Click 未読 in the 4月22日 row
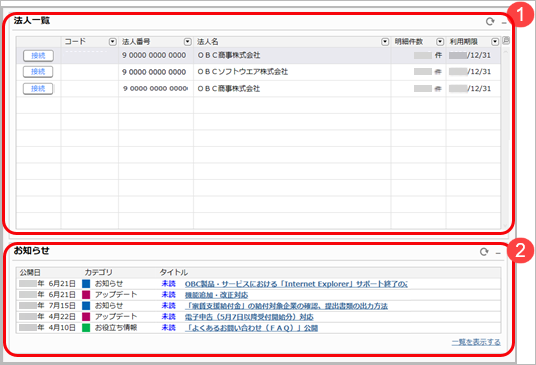Screen dimensions: 536x365 169,316
